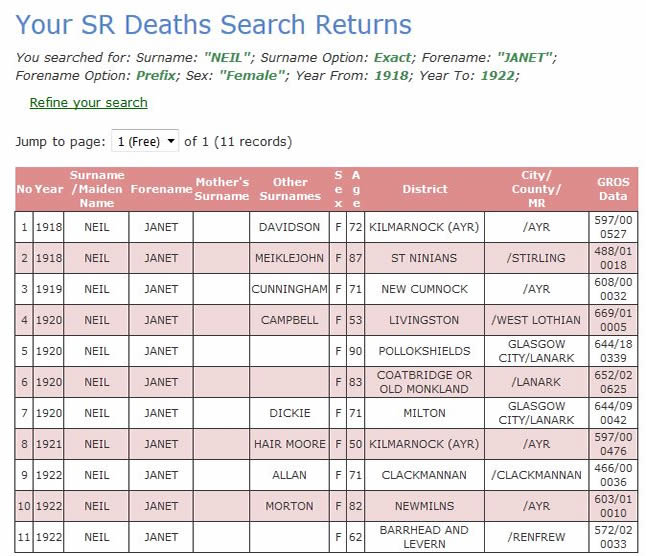
Task: Select the CLACKMANNAN district cell
Action: pyautogui.click(x=425, y=475)
